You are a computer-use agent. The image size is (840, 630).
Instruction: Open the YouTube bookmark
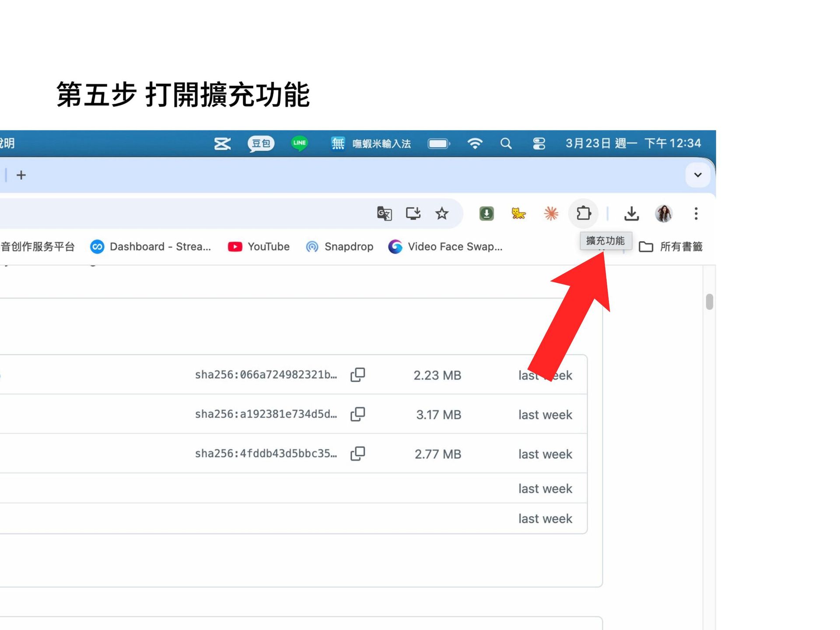259,247
